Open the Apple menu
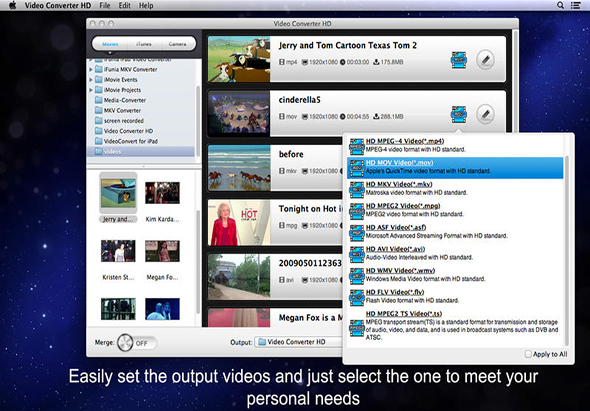Viewport: 590px width, 411px height. coord(12,5)
